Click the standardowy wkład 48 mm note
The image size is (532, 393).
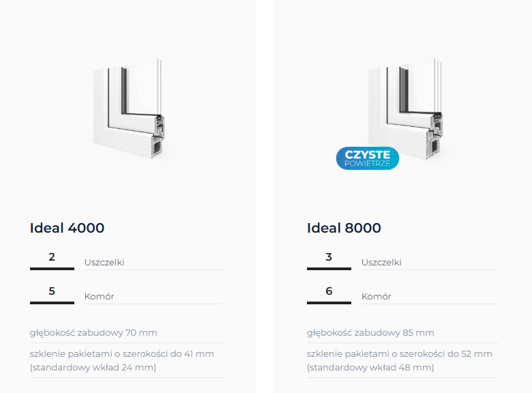[370, 368]
